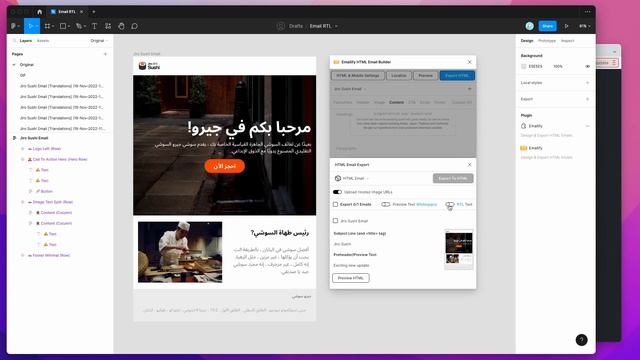Select the Rectangle shape tool
The height and width of the screenshot is (360, 640).
pyautogui.click(x=63, y=26)
